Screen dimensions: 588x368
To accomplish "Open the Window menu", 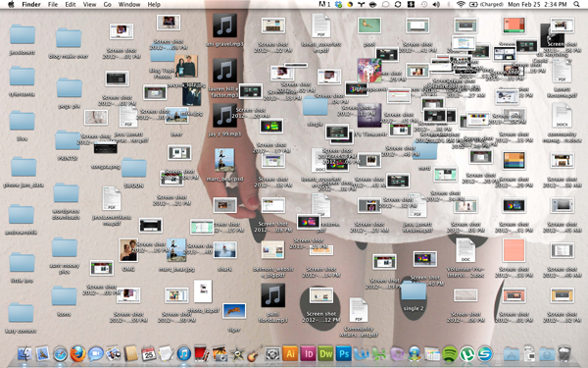I will pos(129,5).
